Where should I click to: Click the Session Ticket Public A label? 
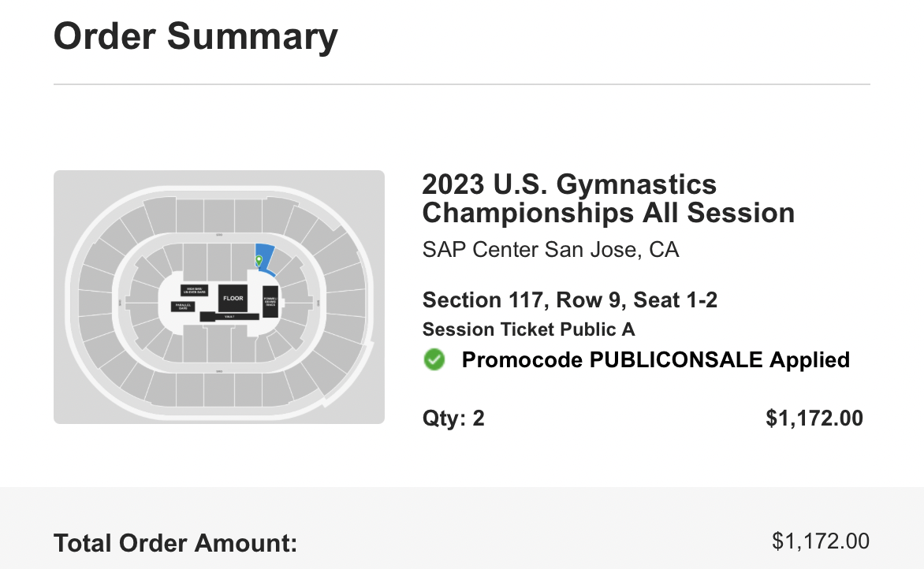click(x=528, y=329)
